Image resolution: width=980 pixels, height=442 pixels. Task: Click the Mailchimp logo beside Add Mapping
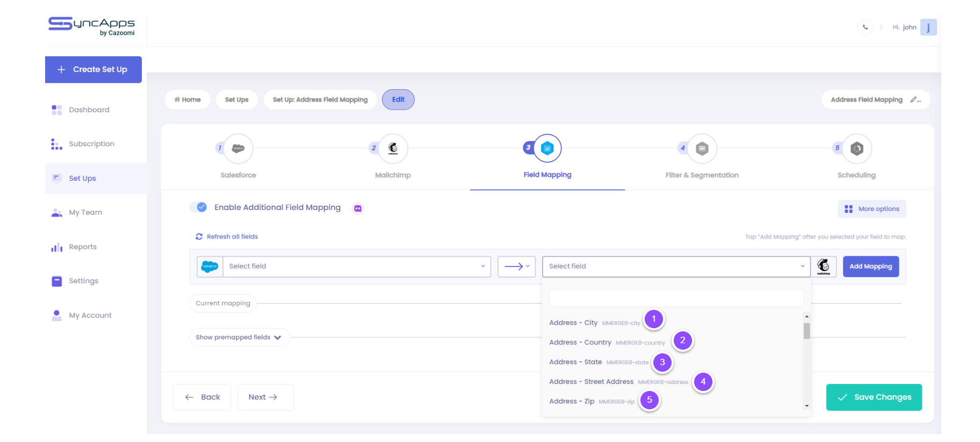823,266
